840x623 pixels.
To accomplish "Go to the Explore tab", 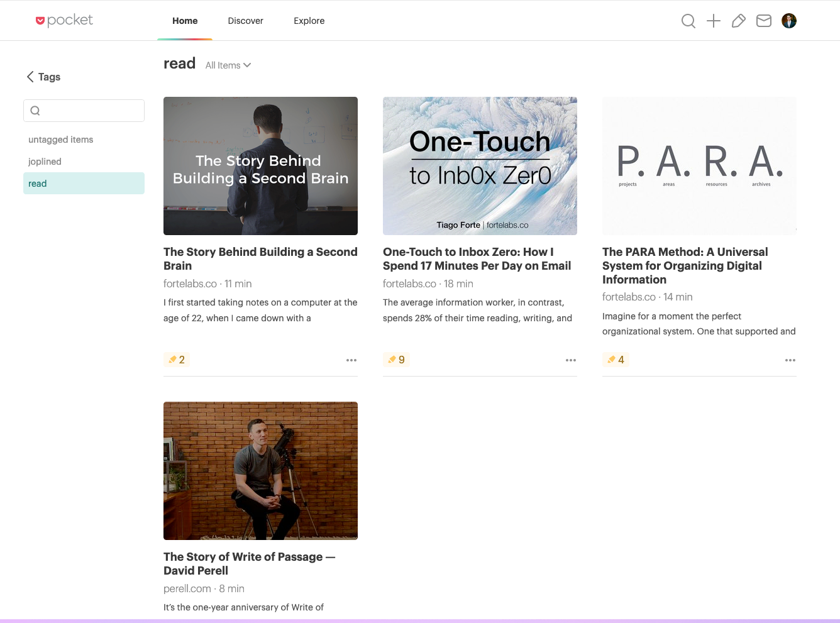I will (x=309, y=21).
